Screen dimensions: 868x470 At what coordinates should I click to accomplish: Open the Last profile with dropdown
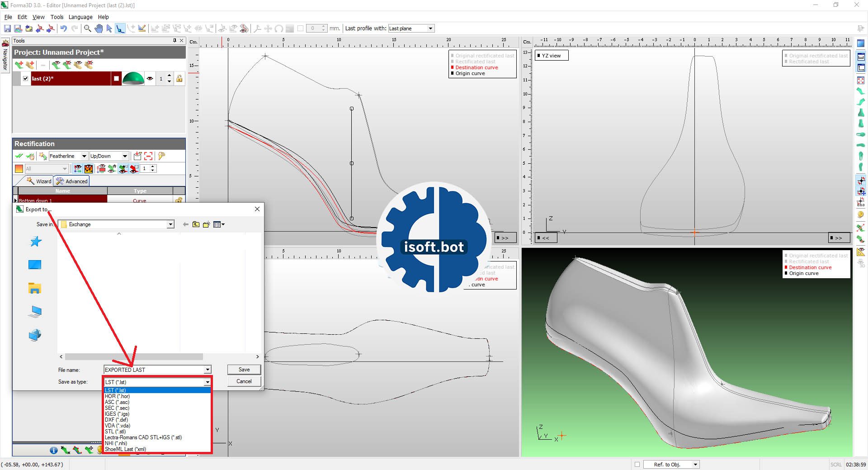point(430,28)
